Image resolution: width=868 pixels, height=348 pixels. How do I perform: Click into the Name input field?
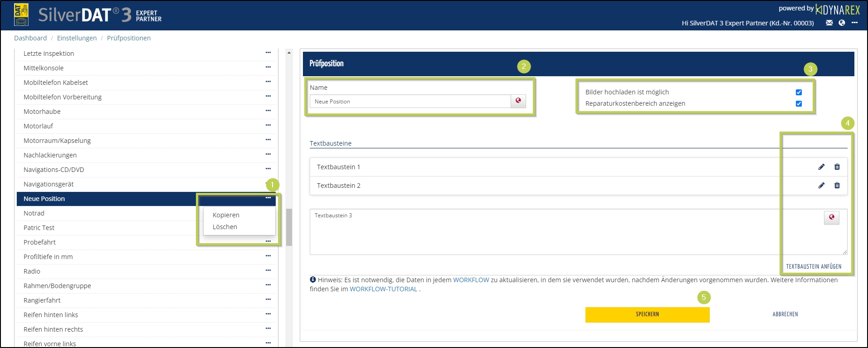(x=410, y=102)
